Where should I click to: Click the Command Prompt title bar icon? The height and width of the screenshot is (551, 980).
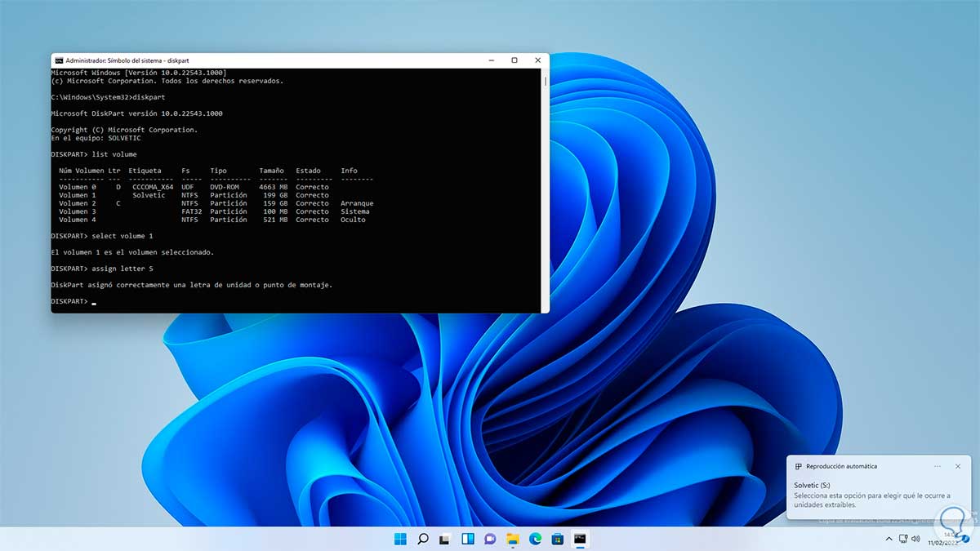point(58,60)
